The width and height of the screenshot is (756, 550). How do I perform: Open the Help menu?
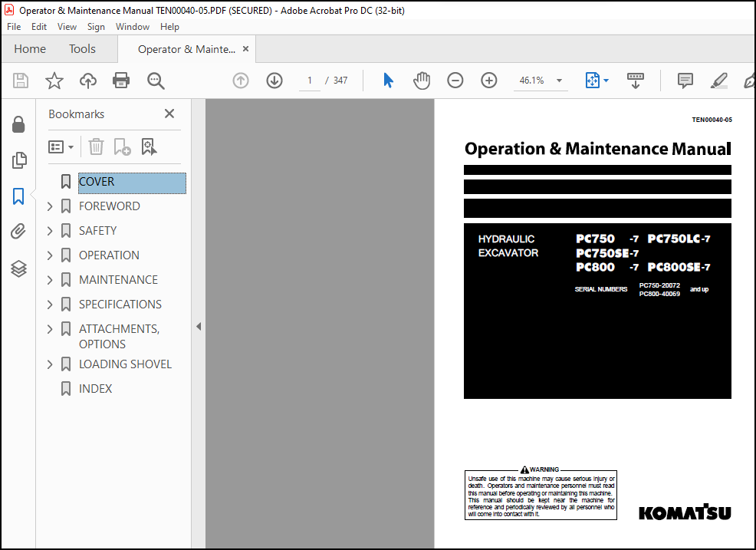click(169, 27)
